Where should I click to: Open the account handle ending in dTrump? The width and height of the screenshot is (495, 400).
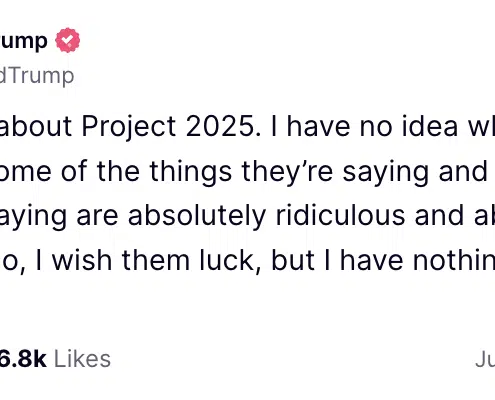click(37, 76)
